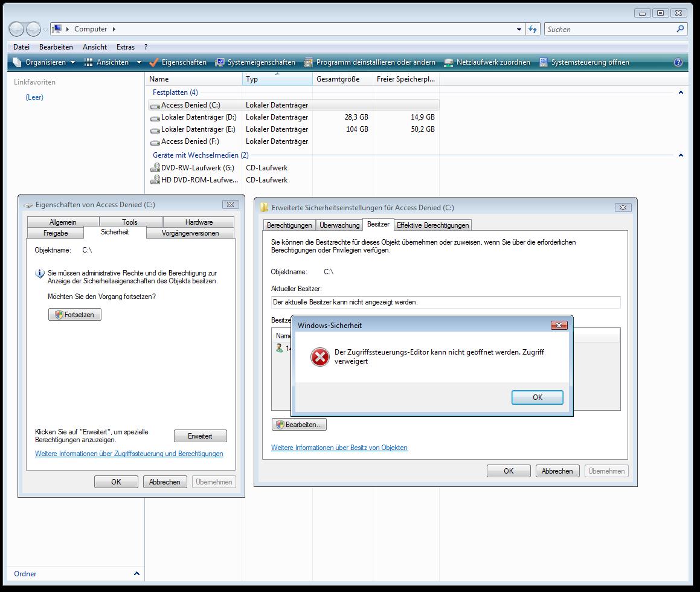Click the refresh icon beside address bar

tap(533, 29)
